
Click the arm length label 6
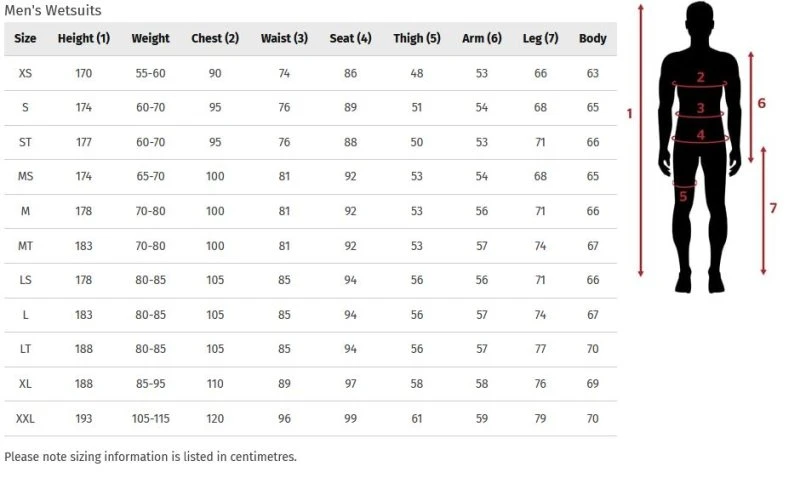tap(762, 103)
